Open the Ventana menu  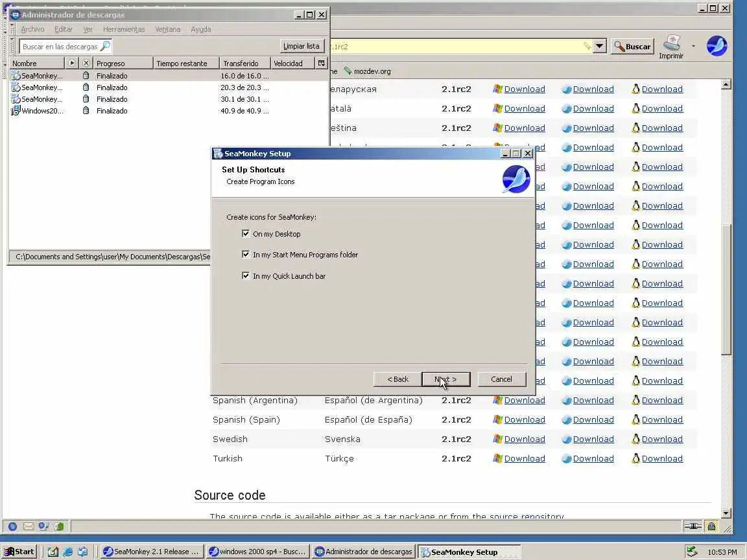click(168, 29)
